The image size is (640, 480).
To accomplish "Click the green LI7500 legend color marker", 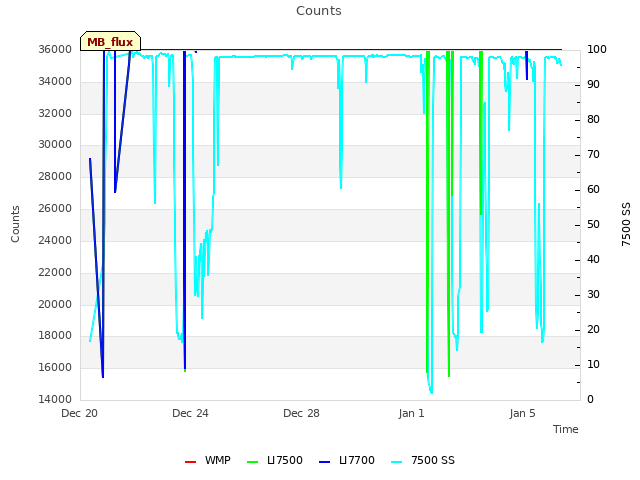I will pyautogui.click(x=253, y=462).
